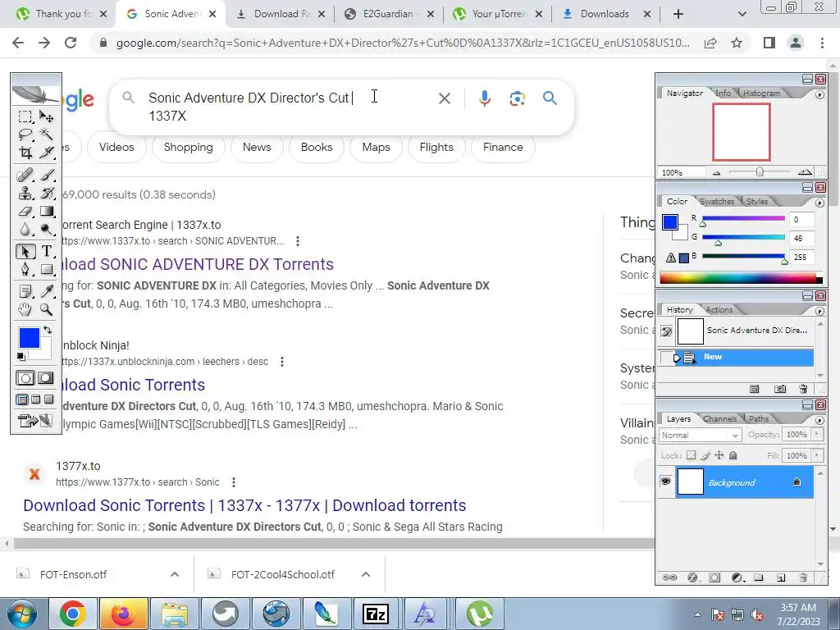Select the Zoom tool in toolbox

tap(47, 309)
